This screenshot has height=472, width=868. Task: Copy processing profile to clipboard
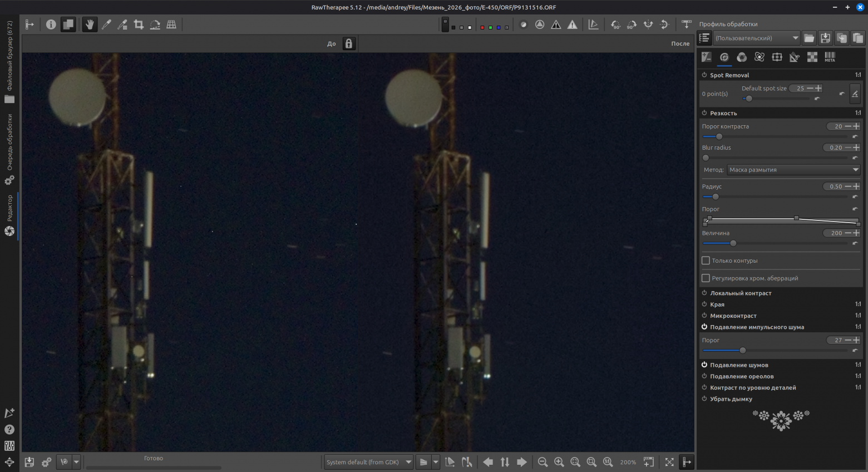(842, 38)
